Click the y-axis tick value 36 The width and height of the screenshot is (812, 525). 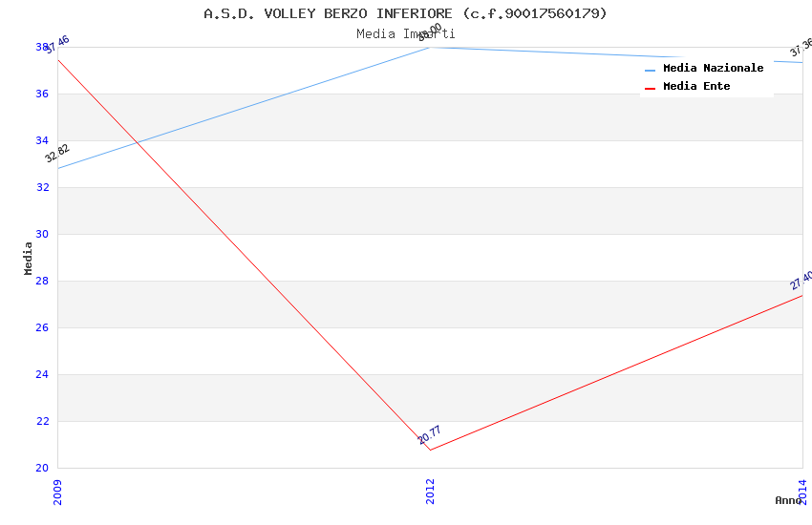(x=42, y=94)
